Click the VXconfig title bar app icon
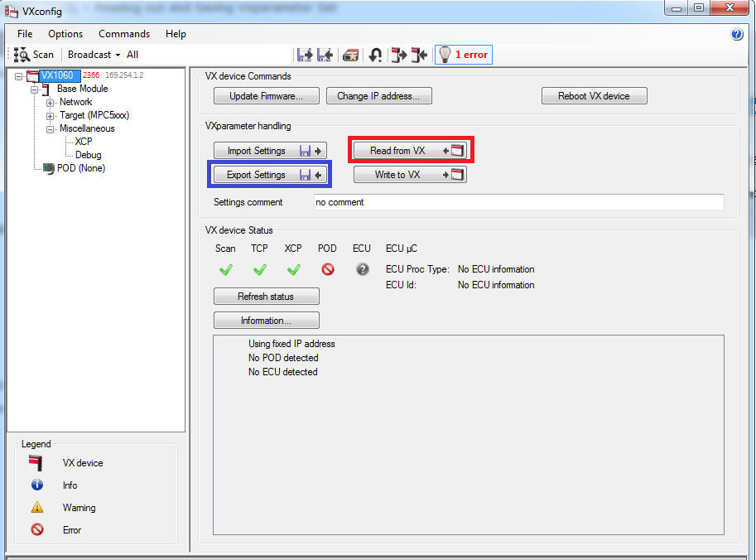The image size is (756, 560). 11,11
